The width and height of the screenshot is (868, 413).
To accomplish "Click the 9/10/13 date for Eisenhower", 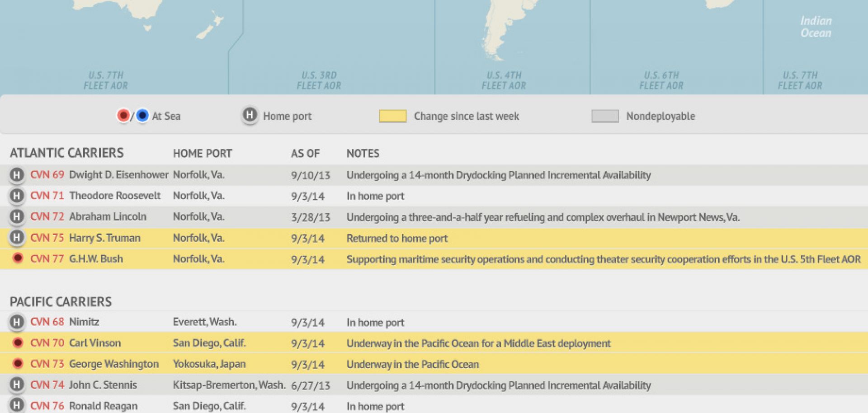I will pyautogui.click(x=311, y=175).
